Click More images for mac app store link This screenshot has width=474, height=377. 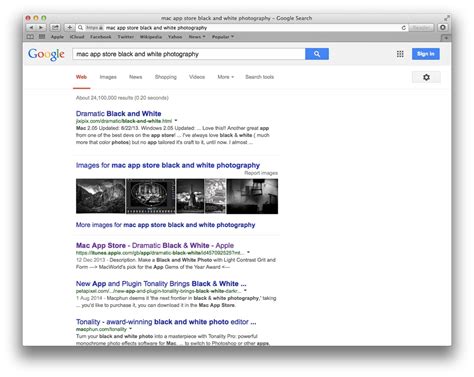pyautogui.click(x=165, y=225)
